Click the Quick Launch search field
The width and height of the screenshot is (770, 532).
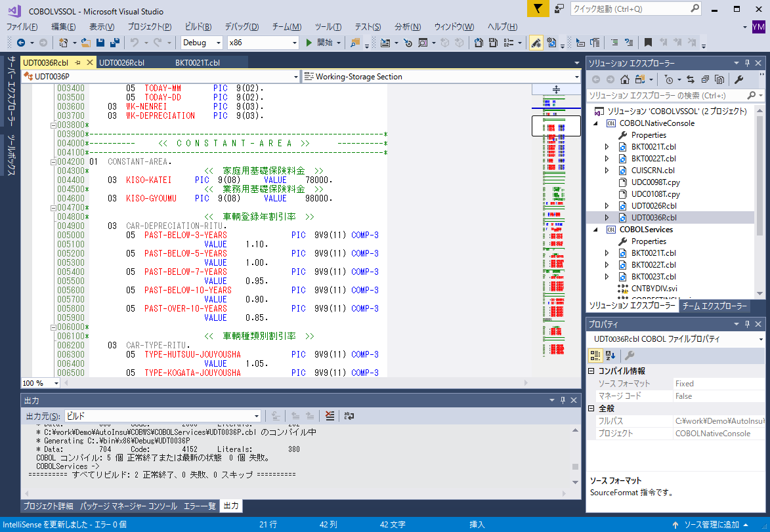coord(632,9)
